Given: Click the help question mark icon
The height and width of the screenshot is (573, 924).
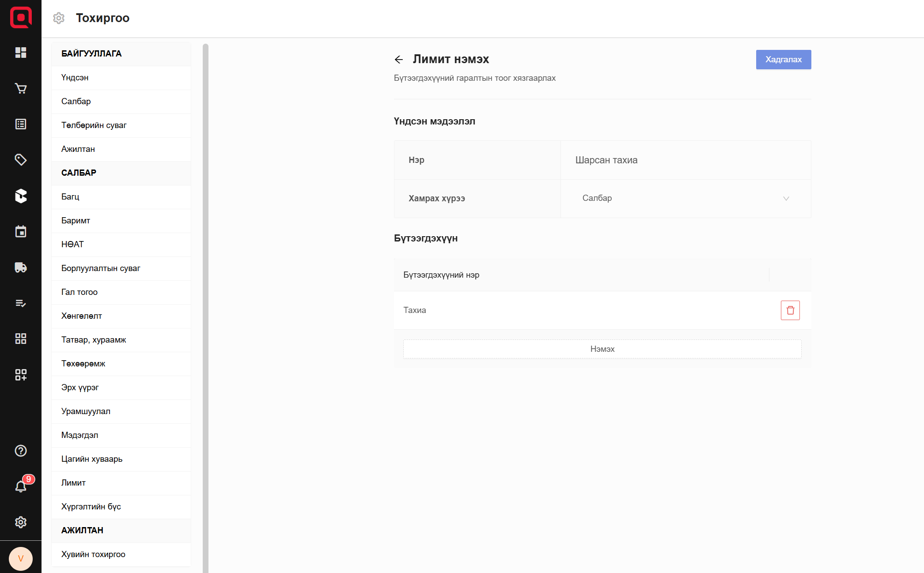Looking at the screenshot, I should pos(21,451).
